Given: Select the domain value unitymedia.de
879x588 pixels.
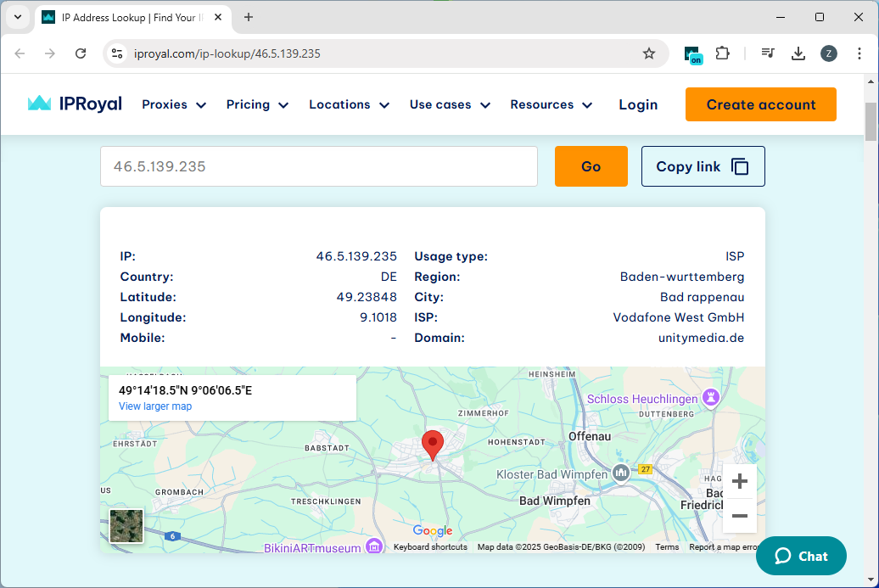Looking at the screenshot, I should click(x=702, y=338).
